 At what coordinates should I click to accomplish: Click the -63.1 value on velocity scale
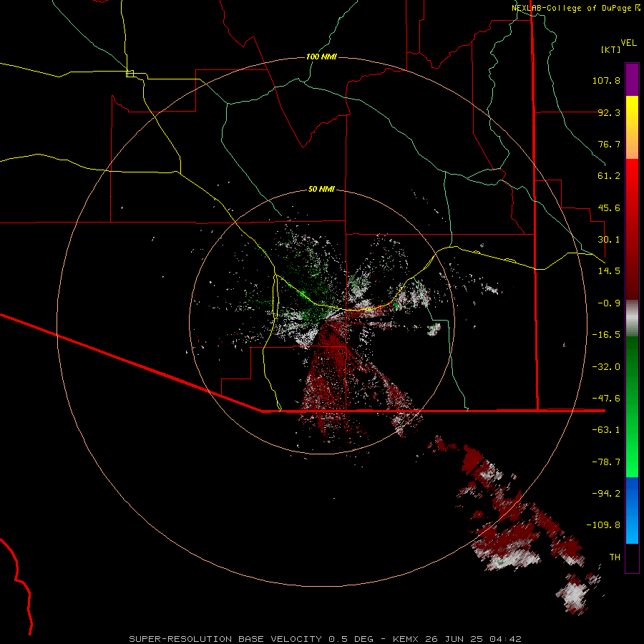coord(606,430)
